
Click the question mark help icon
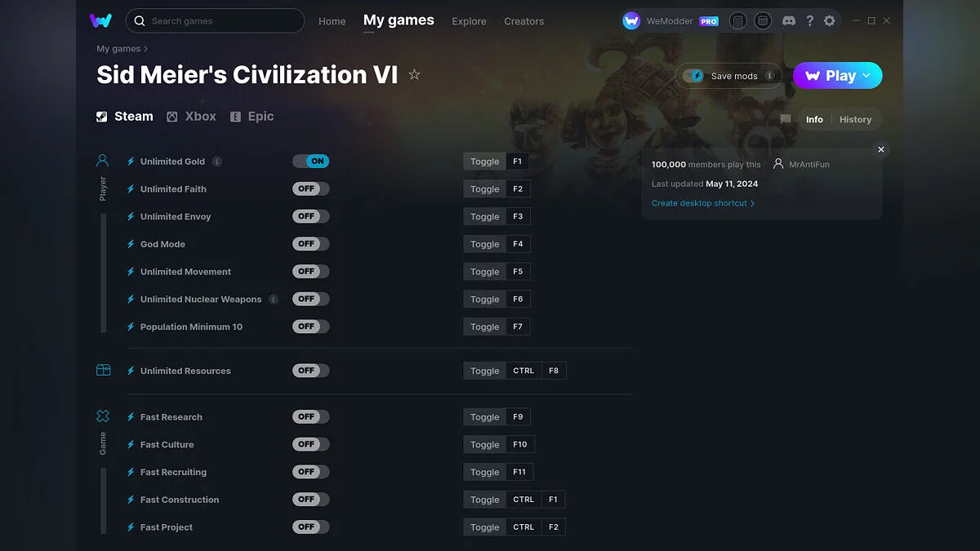pyautogui.click(x=809, y=20)
